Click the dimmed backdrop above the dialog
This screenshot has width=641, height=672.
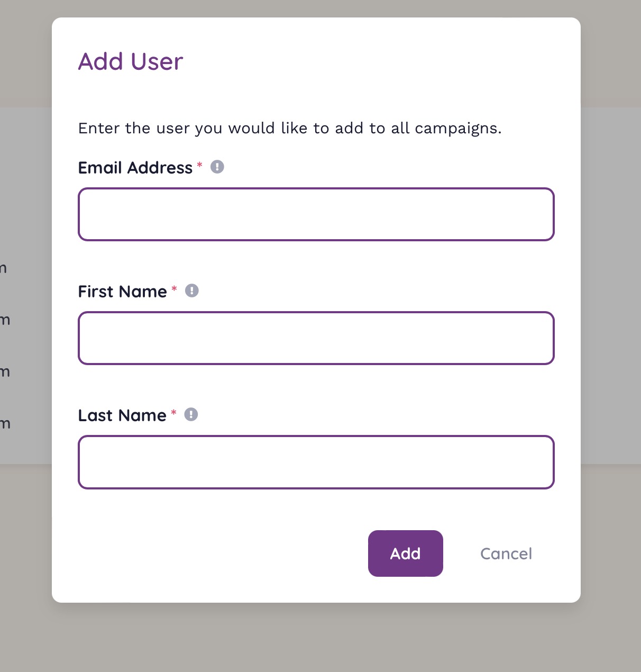[x=320, y=8]
